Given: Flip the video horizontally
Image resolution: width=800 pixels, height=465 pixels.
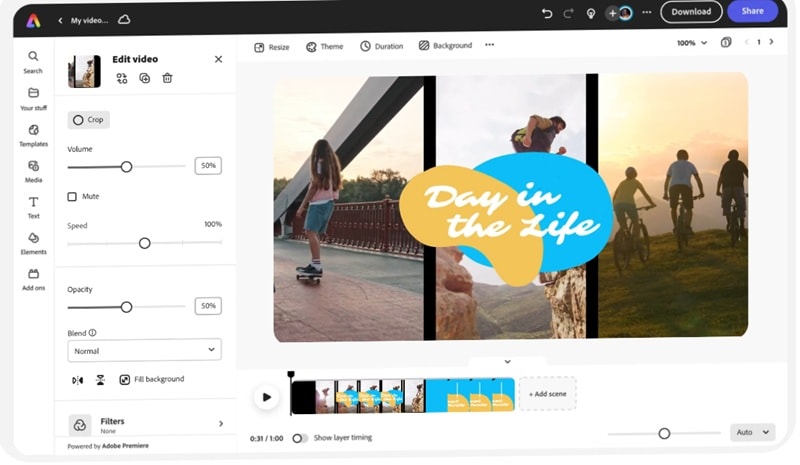Looking at the screenshot, I should click(78, 380).
